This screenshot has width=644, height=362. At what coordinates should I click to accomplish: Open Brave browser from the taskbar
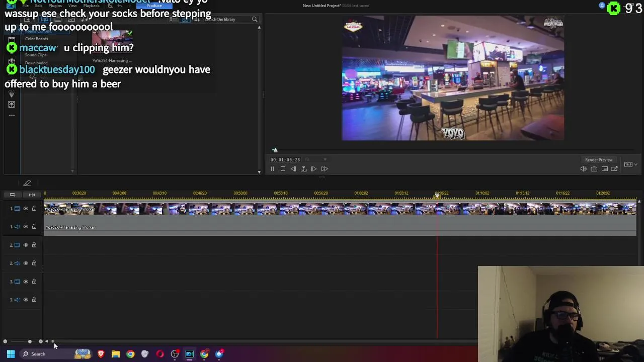pyautogui.click(x=101, y=354)
